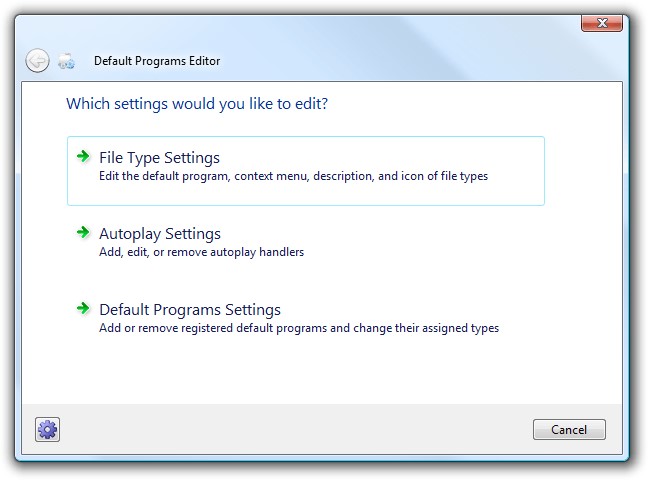Click the 'Which settings would you like to edit?' heading

point(197,103)
